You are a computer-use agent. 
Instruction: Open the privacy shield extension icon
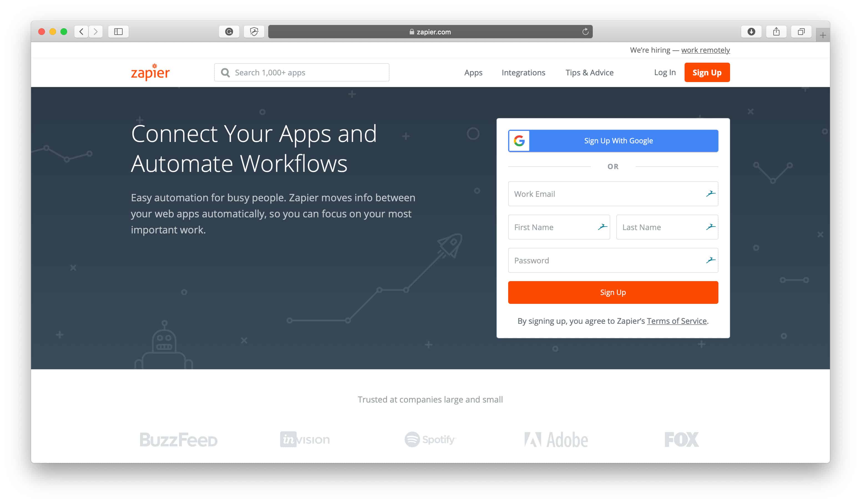254,32
